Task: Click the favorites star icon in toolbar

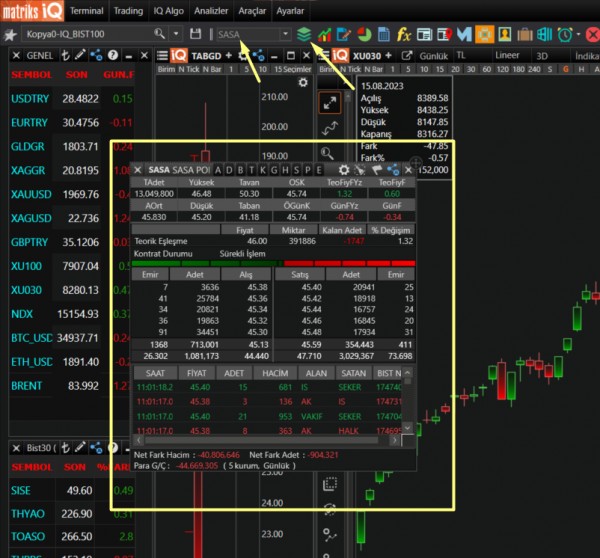Action: pyautogui.click(x=10, y=35)
